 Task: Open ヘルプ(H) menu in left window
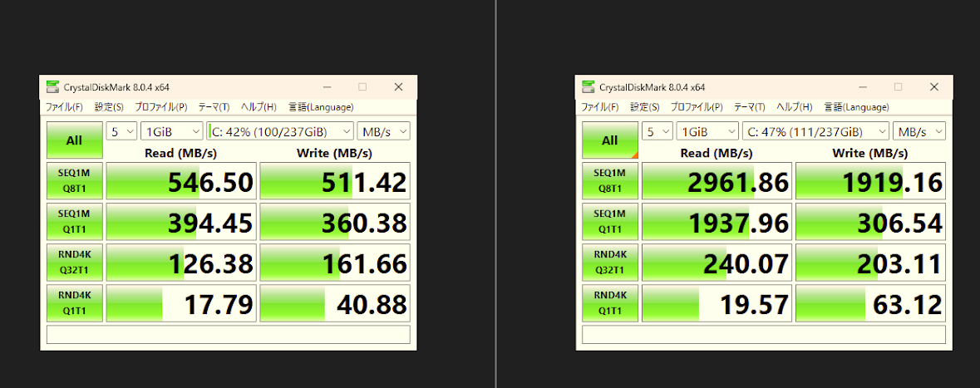259,107
